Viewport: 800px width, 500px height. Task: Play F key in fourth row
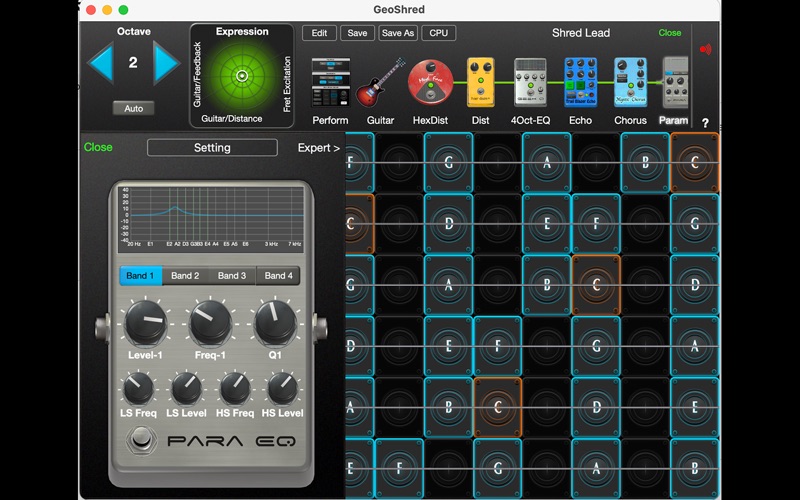(x=497, y=346)
